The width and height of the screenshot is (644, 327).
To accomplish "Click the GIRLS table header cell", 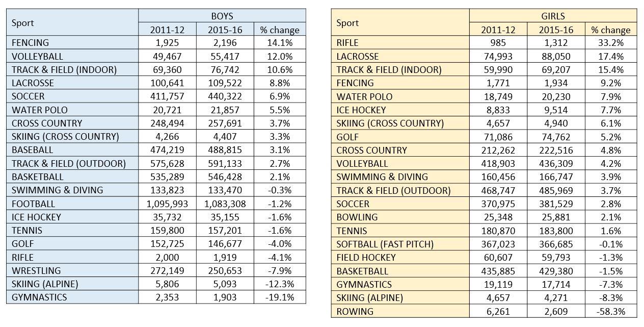I will [x=553, y=16].
